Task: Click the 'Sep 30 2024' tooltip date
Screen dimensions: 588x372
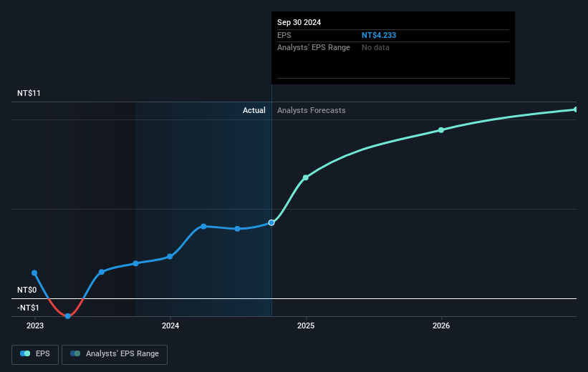Action: tap(299, 22)
